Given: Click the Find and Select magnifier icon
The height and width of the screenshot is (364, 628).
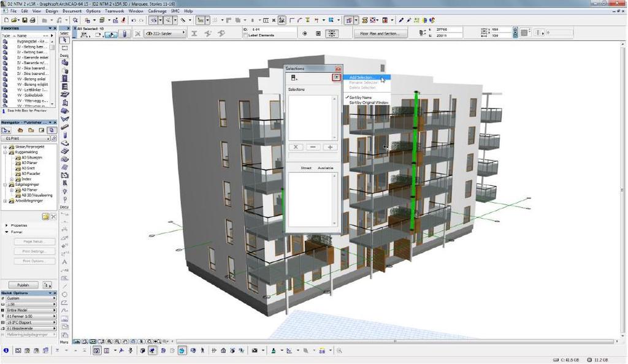Looking at the screenshot, I should coord(75,20).
